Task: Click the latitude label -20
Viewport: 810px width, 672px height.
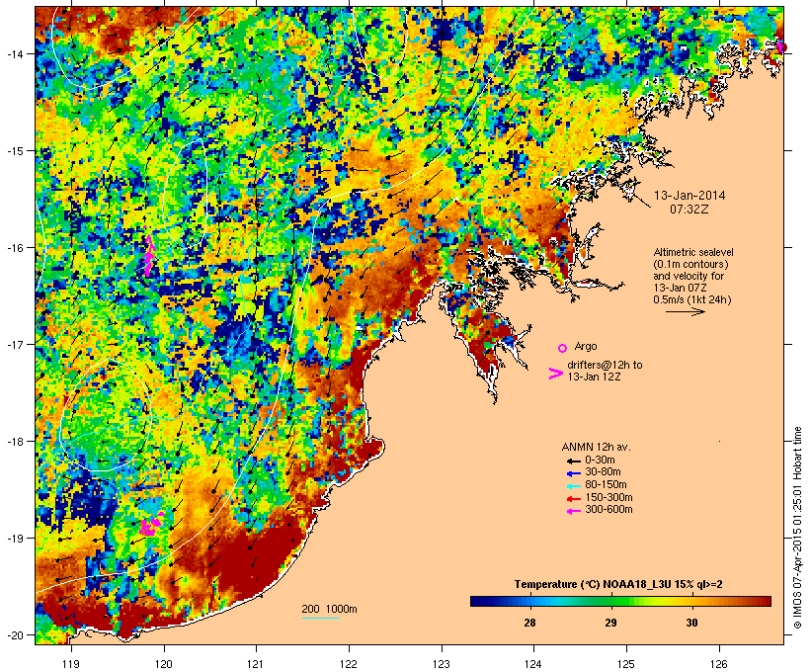Action: [x=14, y=634]
